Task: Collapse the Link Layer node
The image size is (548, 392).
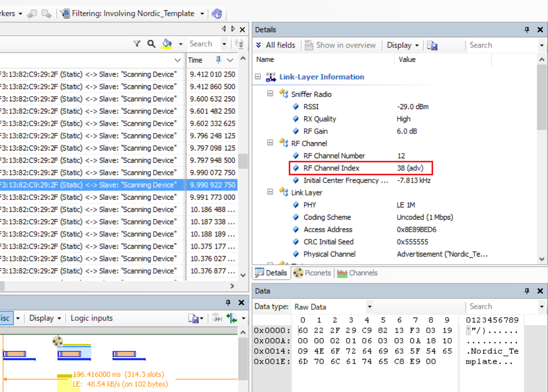Action: click(x=270, y=192)
